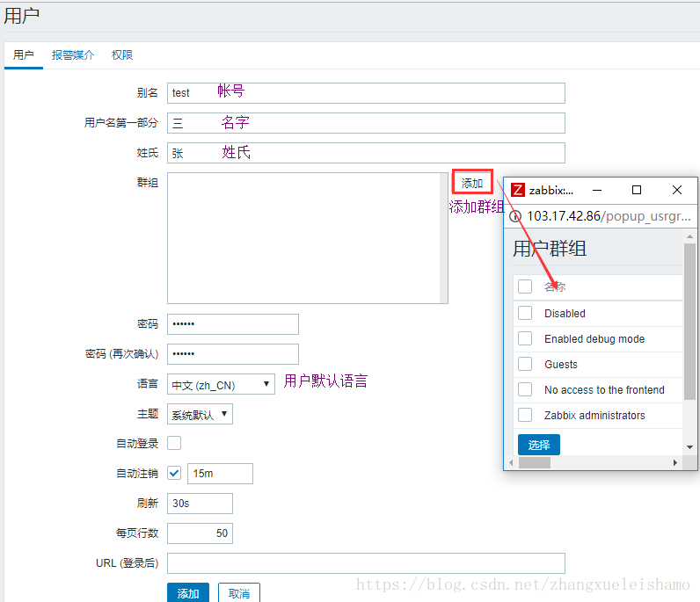Click the URL (登录后) field
The width and height of the screenshot is (700, 602).
(366, 563)
